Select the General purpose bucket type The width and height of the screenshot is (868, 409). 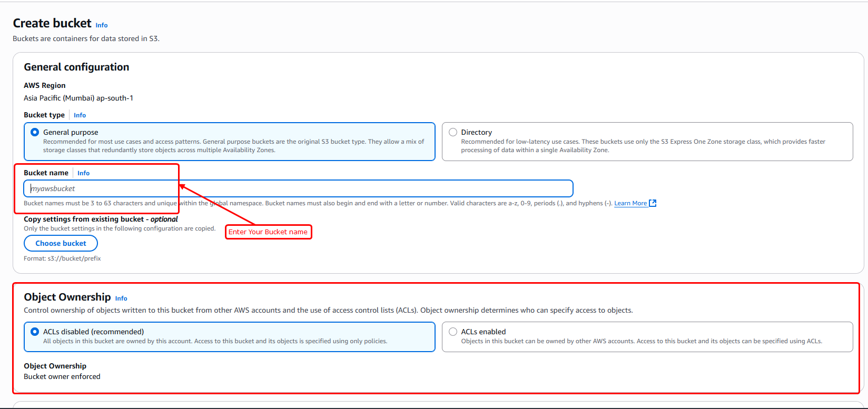[35, 132]
